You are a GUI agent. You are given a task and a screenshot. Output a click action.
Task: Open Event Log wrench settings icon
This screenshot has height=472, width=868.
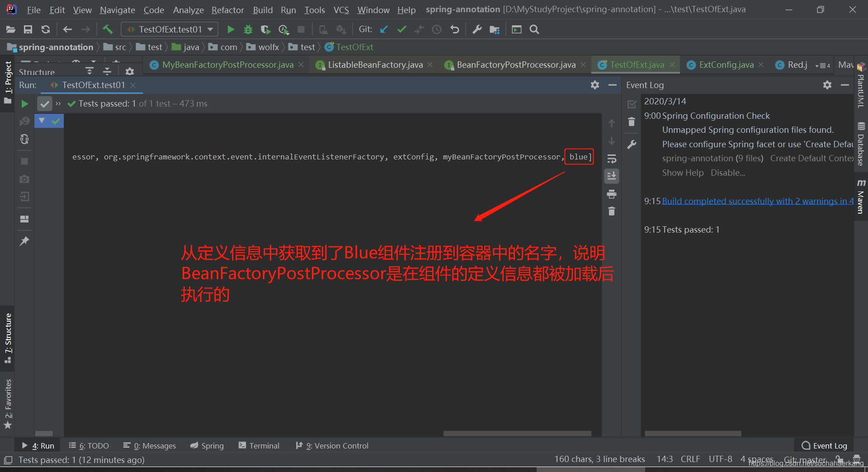point(632,145)
